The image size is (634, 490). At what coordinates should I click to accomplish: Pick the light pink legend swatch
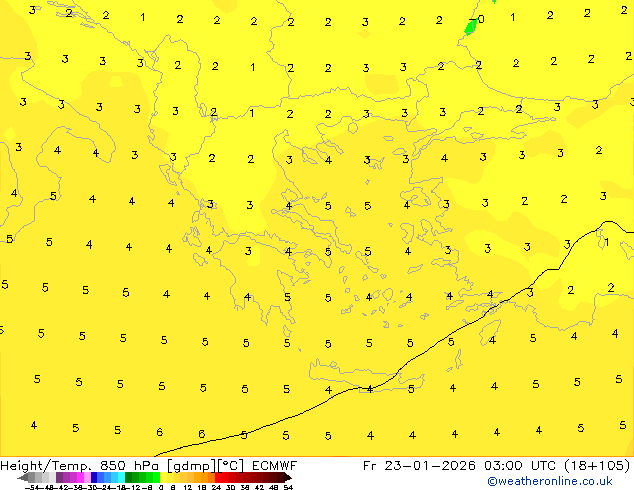pyautogui.click(x=87, y=477)
